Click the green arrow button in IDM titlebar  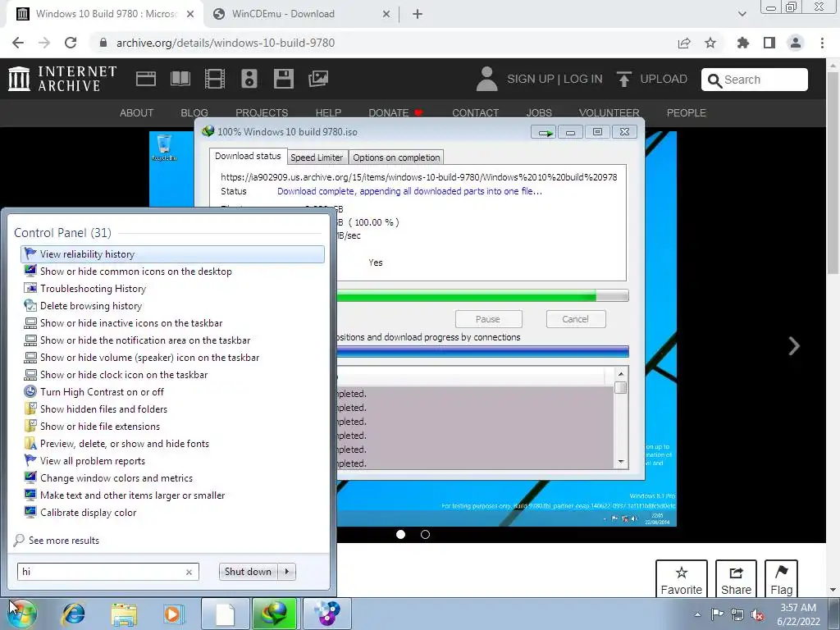[x=544, y=132]
